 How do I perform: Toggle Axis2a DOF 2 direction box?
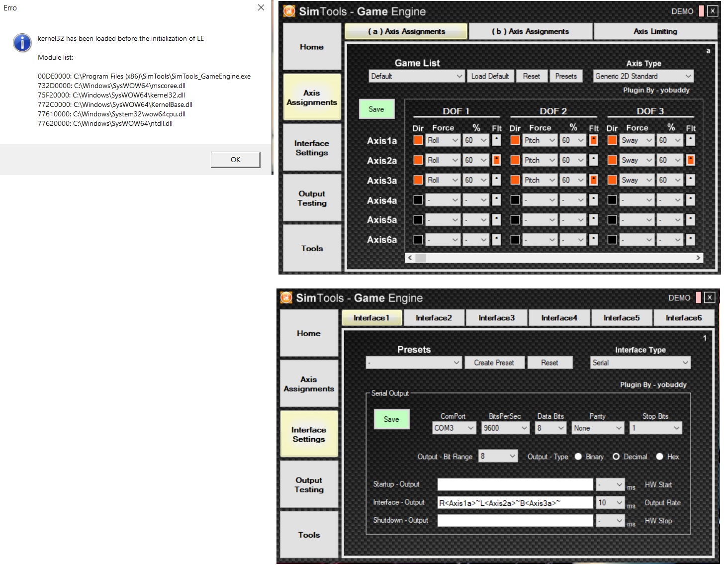[515, 160]
